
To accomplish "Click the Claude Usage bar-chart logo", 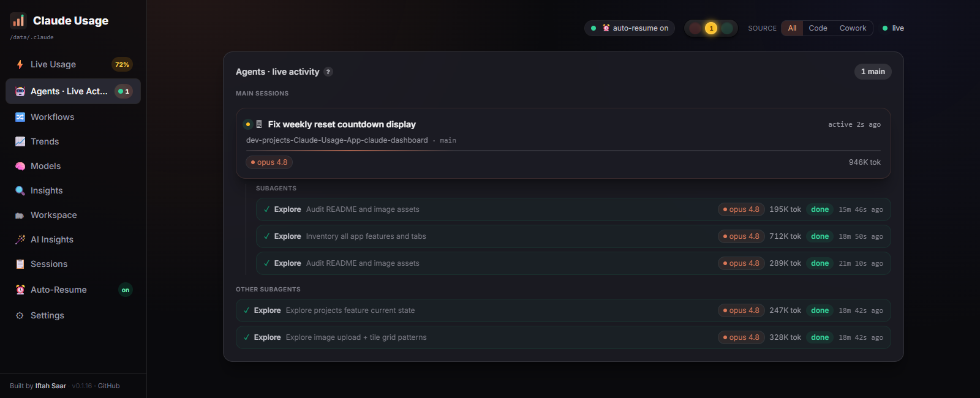I will coord(18,21).
